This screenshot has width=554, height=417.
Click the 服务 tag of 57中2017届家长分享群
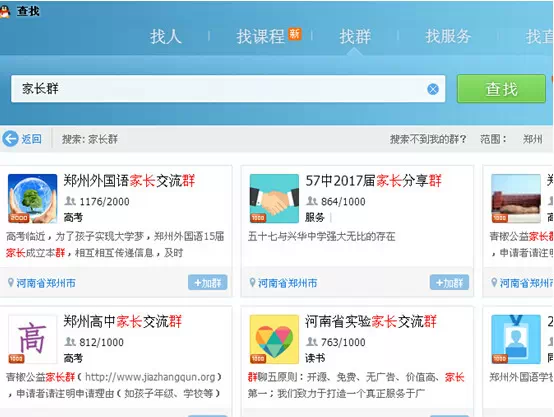tap(315, 217)
